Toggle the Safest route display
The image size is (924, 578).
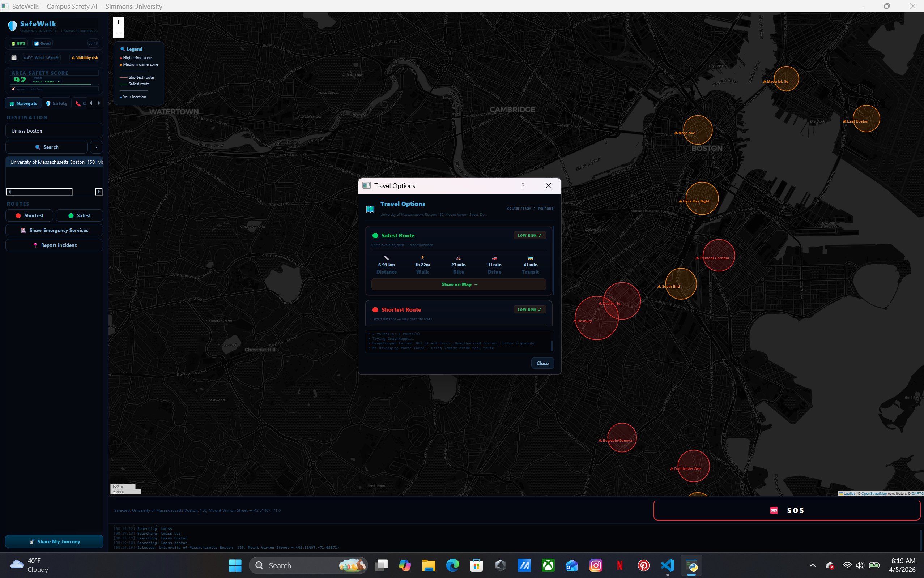(x=79, y=215)
